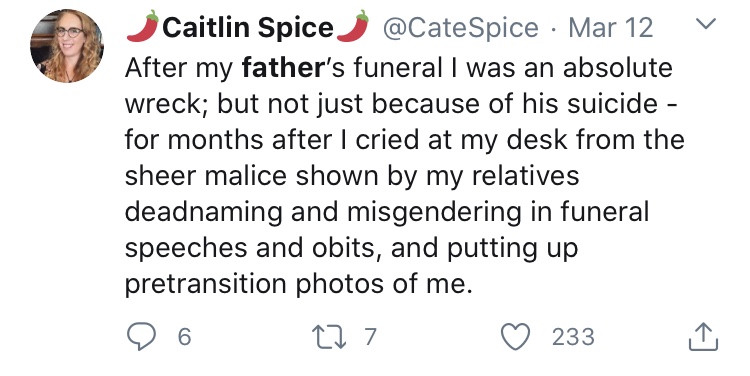Click the word misgendering in tweet
Viewport: 750px width, 376px height.
click(434, 213)
